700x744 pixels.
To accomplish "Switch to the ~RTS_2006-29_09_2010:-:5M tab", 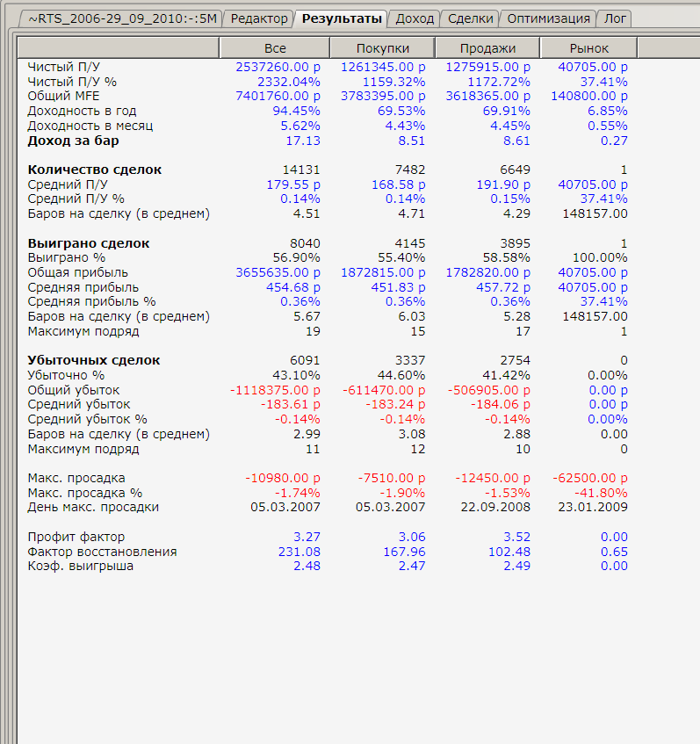I will [x=122, y=18].
